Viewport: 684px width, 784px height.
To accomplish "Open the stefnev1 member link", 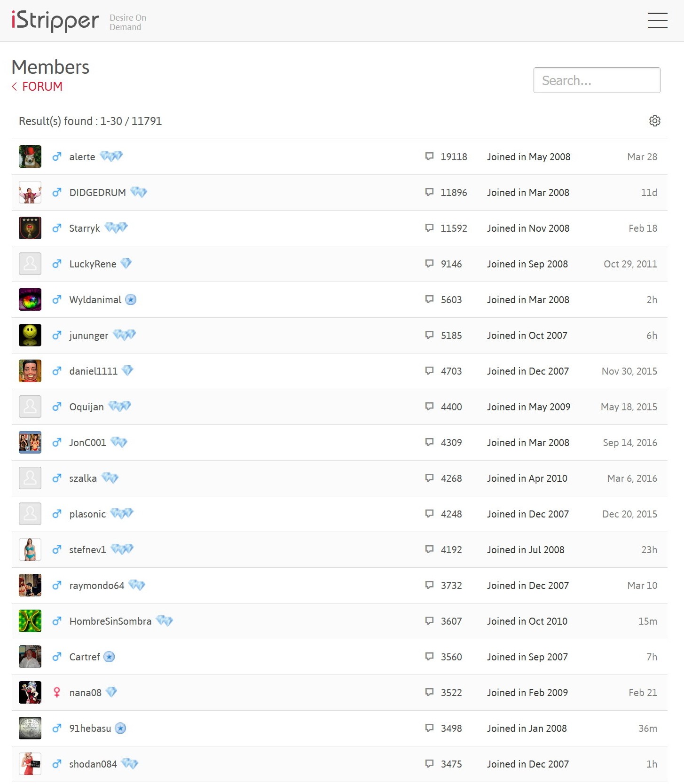I will click(87, 549).
